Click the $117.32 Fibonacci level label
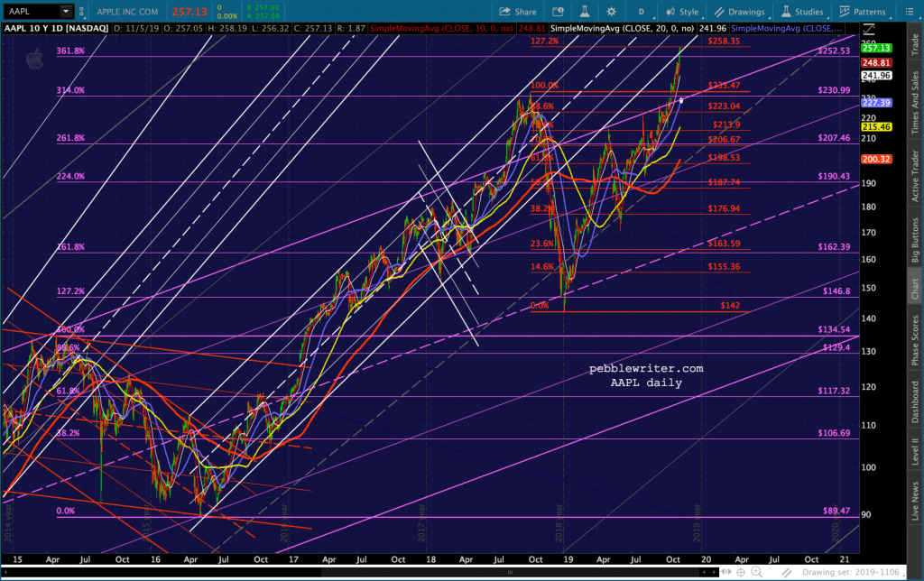The image size is (924, 581). tap(834, 391)
